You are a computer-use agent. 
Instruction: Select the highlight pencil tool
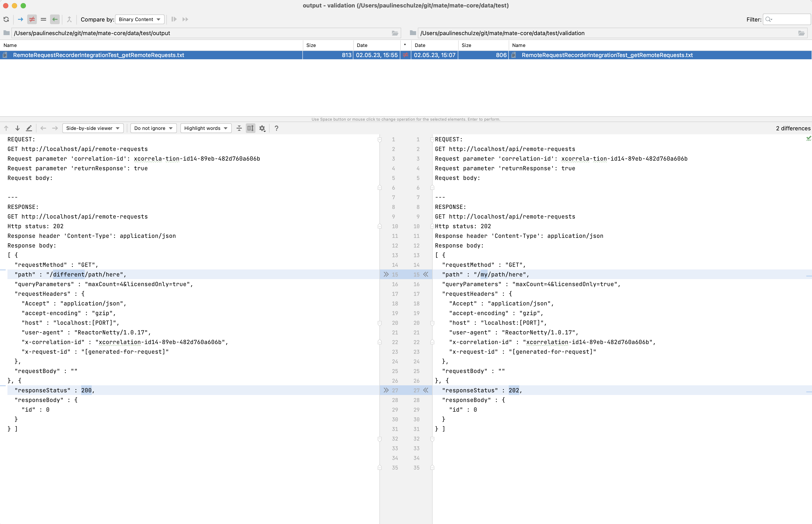point(29,128)
